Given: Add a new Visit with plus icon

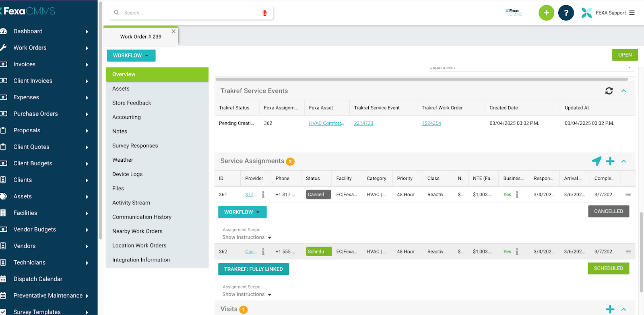Looking at the screenshot, I should click(610, 309).
